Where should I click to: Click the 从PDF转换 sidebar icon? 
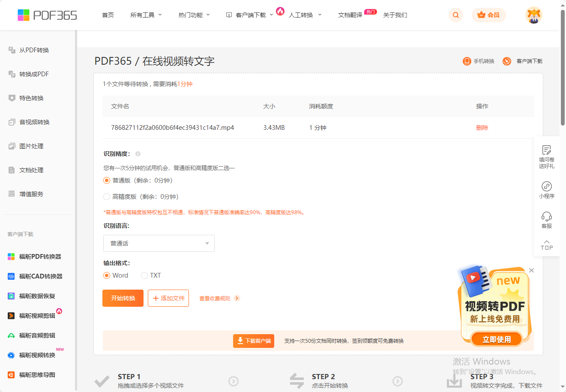point(12,50)
